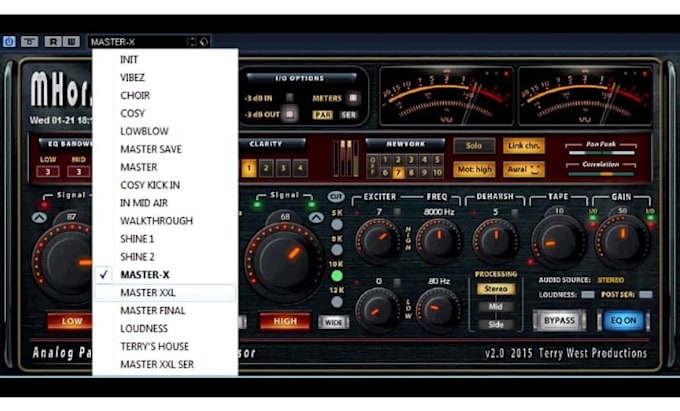680x411 pixels.
Task: Select Clarity mode 1
Action: 249,168
